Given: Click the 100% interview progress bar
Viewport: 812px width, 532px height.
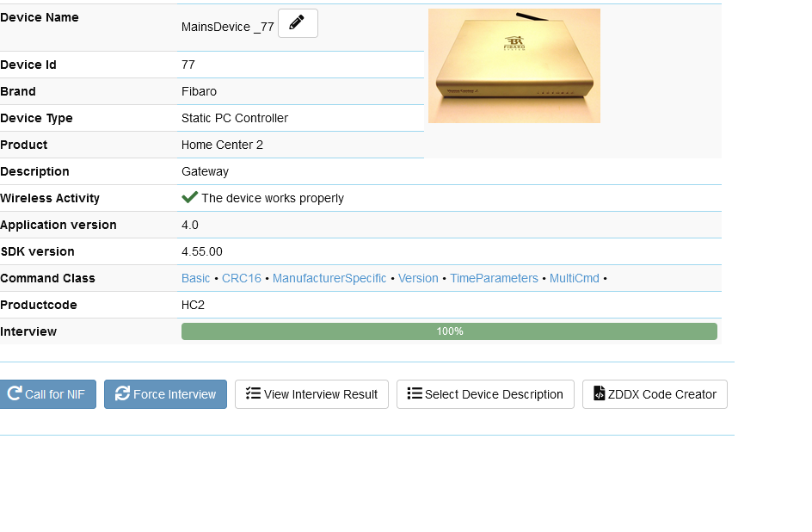Looking at the screenshot, I should (449, 331).
